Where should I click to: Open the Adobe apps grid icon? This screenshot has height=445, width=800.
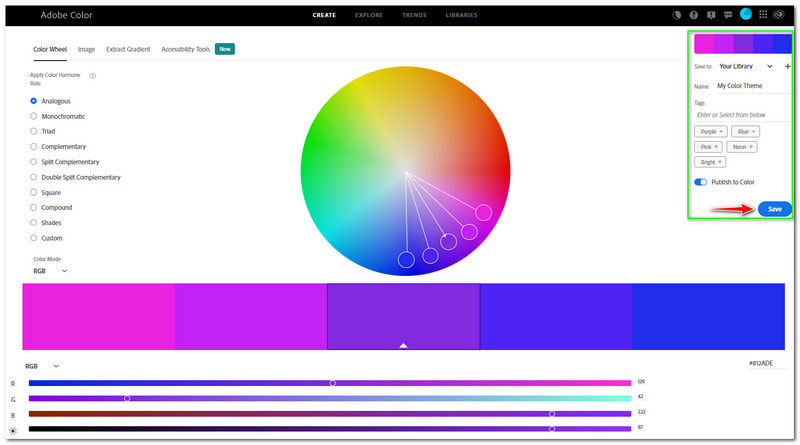(x=763, y=14)
